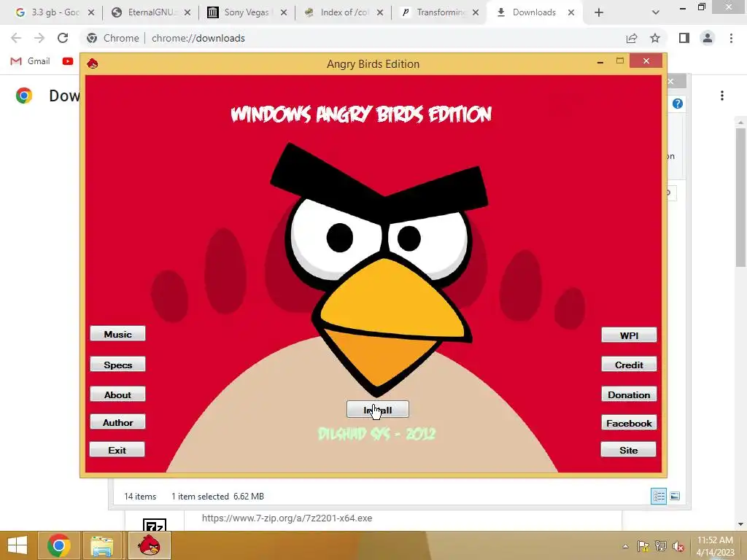747x560 pixels.
Task: Launch the WPI option
Action: pos(629,335)
